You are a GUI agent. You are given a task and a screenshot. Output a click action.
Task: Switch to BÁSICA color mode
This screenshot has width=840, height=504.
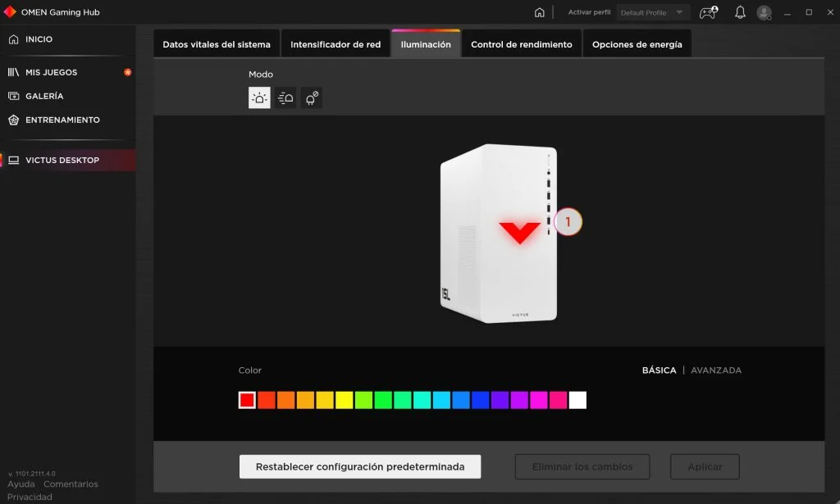click(x=659, y=370)
